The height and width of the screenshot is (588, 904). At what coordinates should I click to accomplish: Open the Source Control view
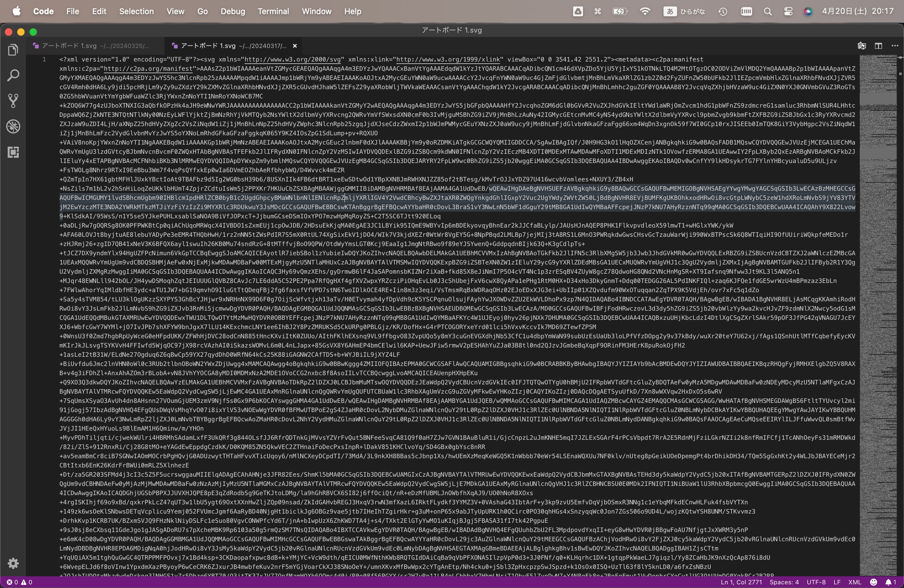(13, 101)
